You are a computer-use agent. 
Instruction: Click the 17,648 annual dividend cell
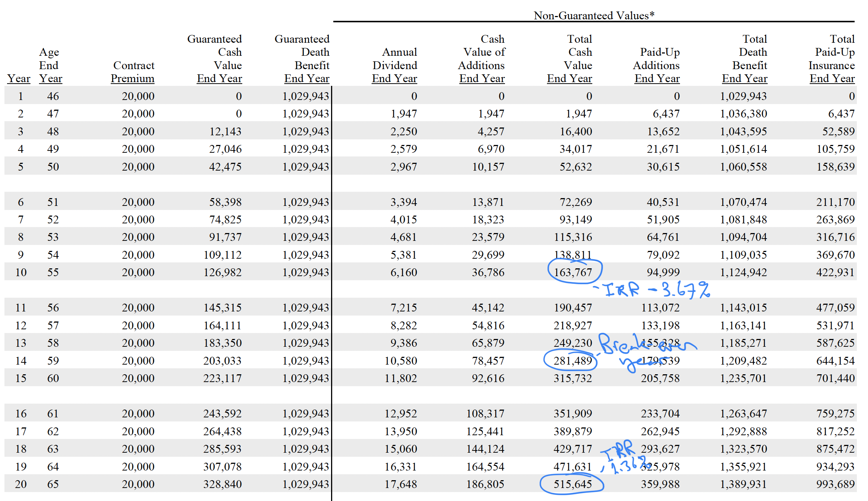(401, 484)
